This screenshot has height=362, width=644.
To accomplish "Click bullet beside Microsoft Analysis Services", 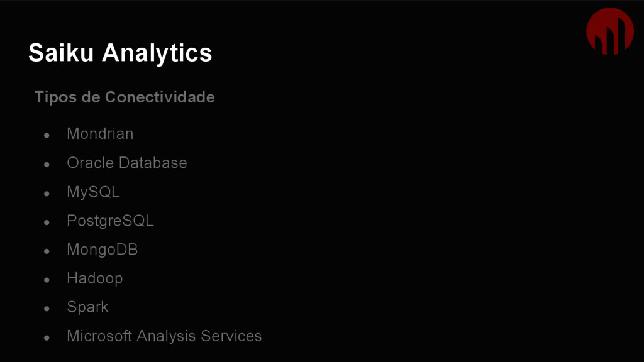I will coord(47,337).
